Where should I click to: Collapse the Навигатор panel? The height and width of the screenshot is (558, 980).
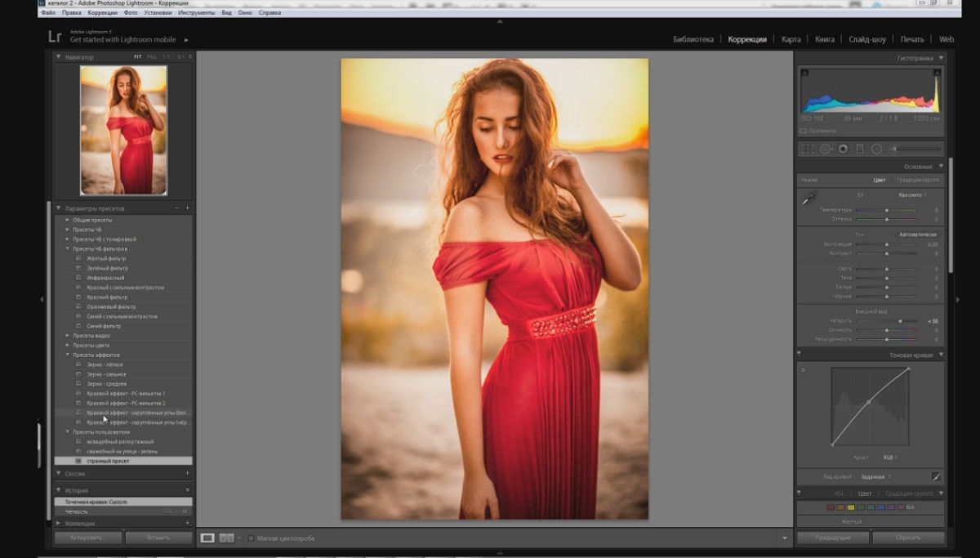(59, 57)
